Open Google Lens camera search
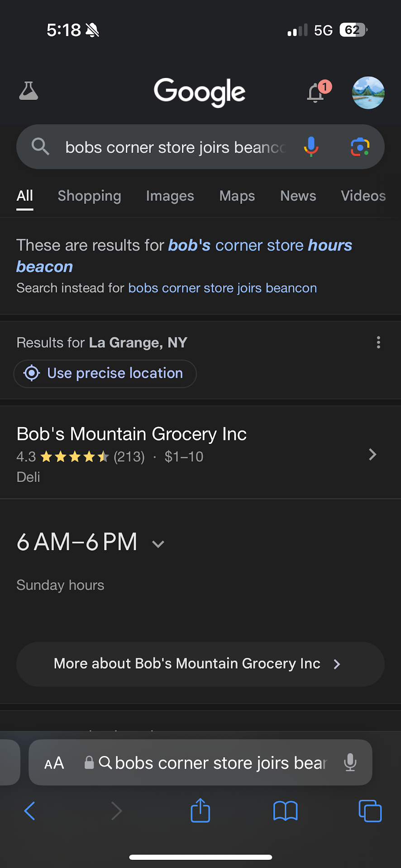401x868 pixels. click(360, 147)
